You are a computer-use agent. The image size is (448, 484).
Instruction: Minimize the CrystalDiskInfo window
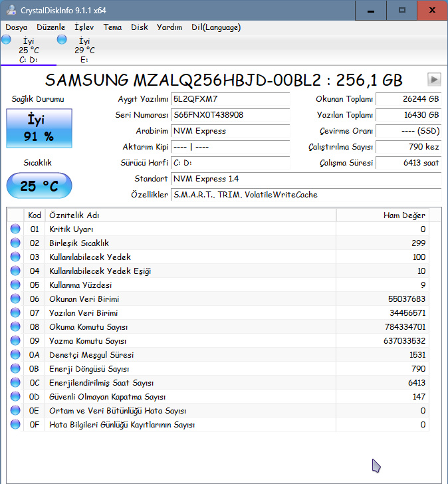[371, 10]
